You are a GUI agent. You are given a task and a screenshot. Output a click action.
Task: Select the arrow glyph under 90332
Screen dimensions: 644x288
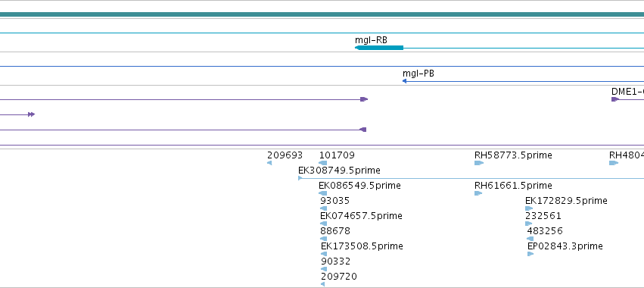pyautogui.click(x=324, y=269)
